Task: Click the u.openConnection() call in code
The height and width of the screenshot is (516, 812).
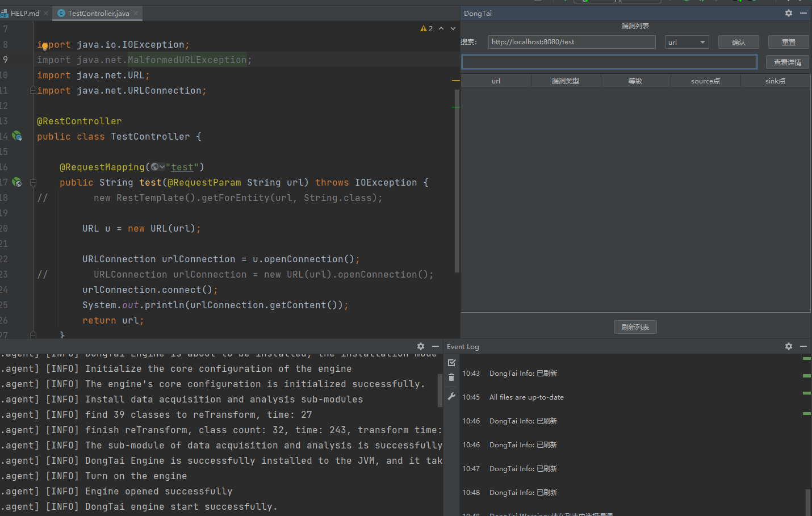Action: [x=303, y=259]
